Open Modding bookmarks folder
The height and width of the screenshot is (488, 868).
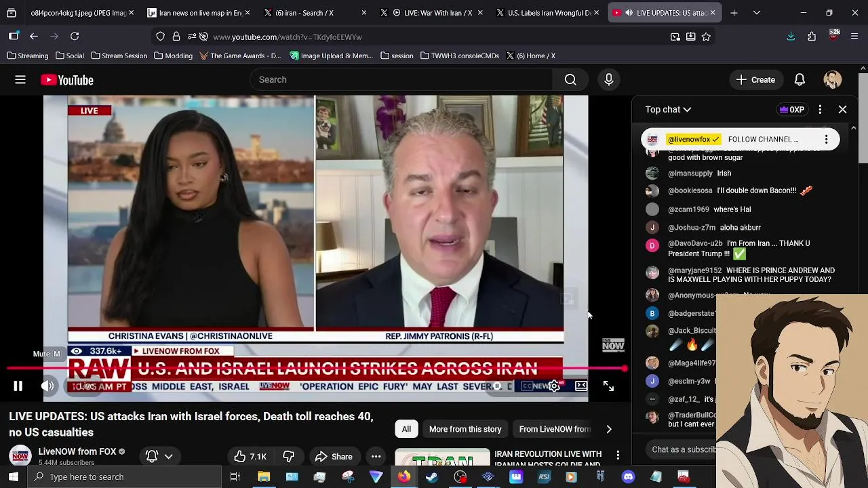tap(173, 56)
